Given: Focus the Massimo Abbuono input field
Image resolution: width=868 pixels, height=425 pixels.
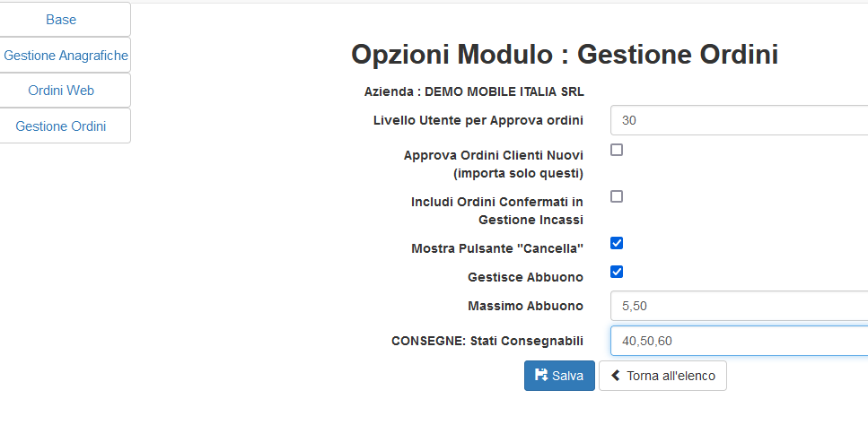Looking at the screenshot, I should pyautogui.click(x=738, y=306).
